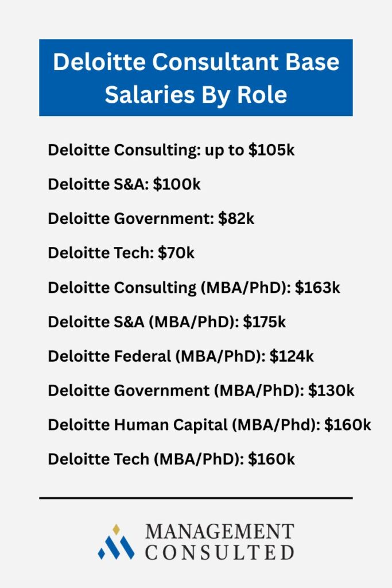
Task: Choose the 'Deloitte Government (MBA/PhD): $130k' line
Action: [x=201, y=391]
